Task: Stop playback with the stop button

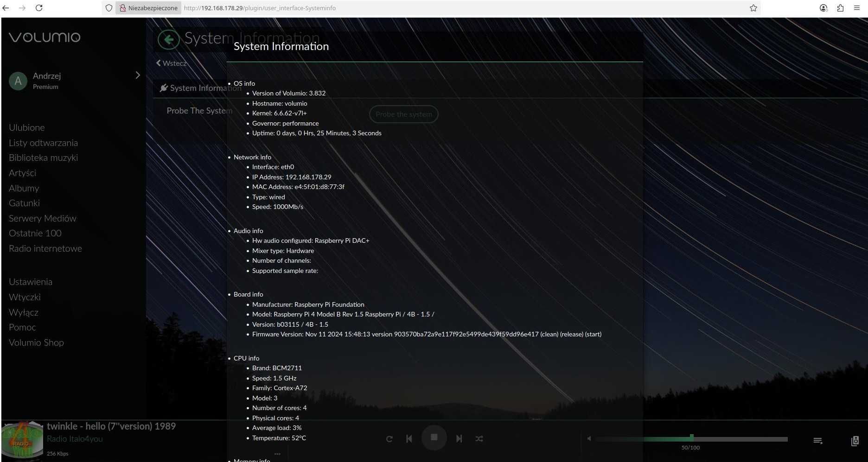Action: tap(434, 437)
